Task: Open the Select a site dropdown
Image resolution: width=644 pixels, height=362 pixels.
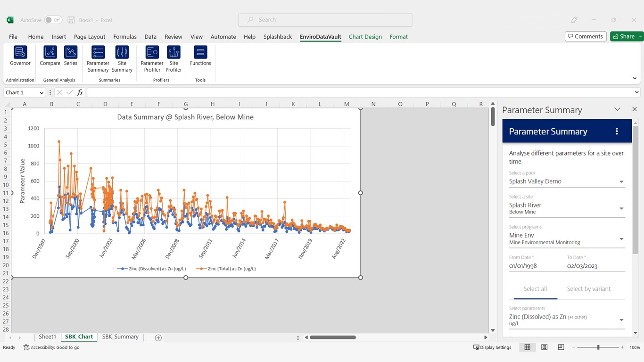Action: [567, 208]
